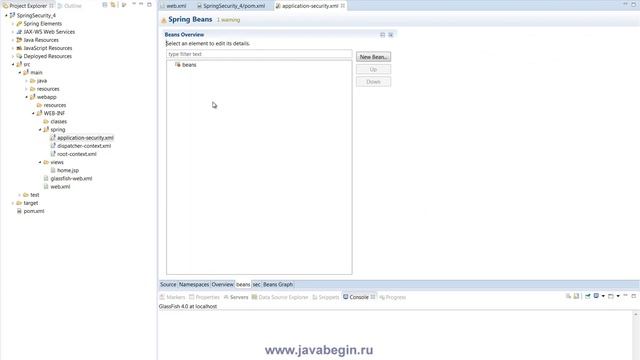The height and width of the screenshot is (360, 640).
Task: Collapse the spring folder
Action: click(40, 130)
